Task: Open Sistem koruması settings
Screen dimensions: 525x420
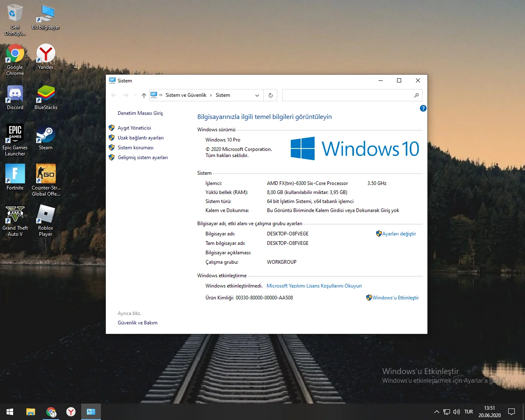Action: (x=135, y=148)
